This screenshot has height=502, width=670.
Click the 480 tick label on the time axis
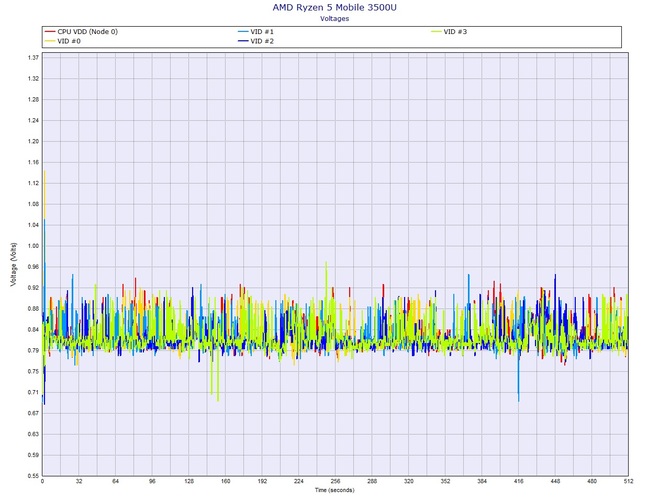click(x=592, y=481)
